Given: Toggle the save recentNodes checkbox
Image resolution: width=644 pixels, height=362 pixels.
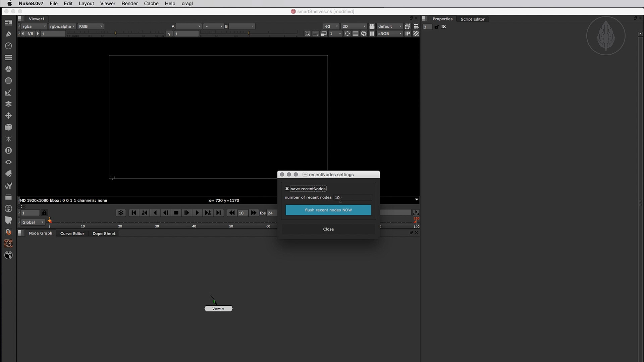Looking at the screenshot, I should 287,189.
